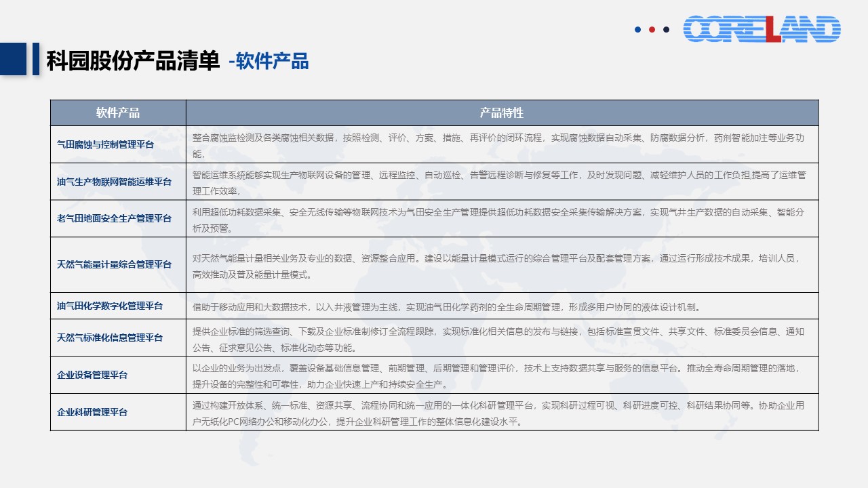Click the cell 天然气能量计量综合管理平台
This screenshot has width=868, height=488.
click(118, 265)
